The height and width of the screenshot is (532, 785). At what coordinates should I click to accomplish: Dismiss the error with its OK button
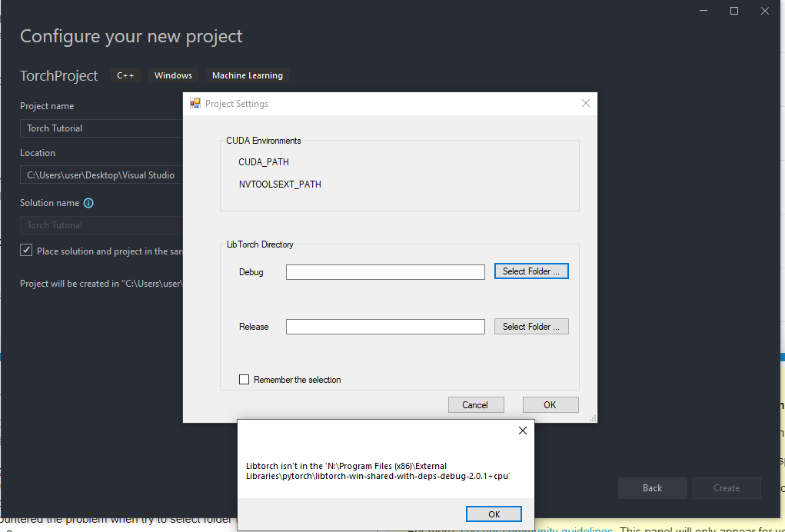[x=494, y=514]
